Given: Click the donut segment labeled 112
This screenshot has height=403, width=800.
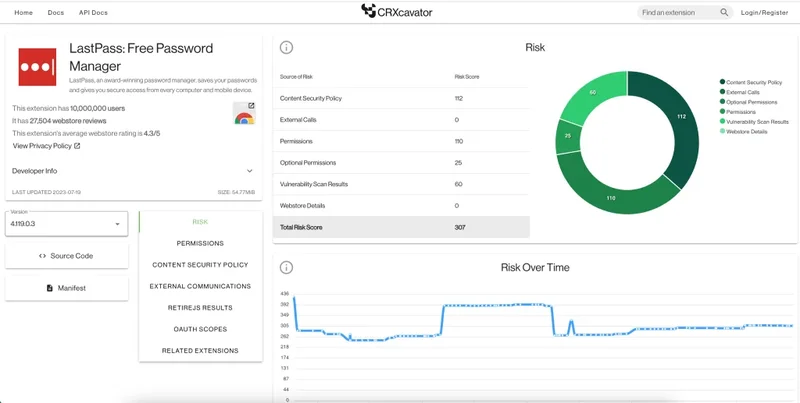Looking at the screenshot, I should coord(681,116).
